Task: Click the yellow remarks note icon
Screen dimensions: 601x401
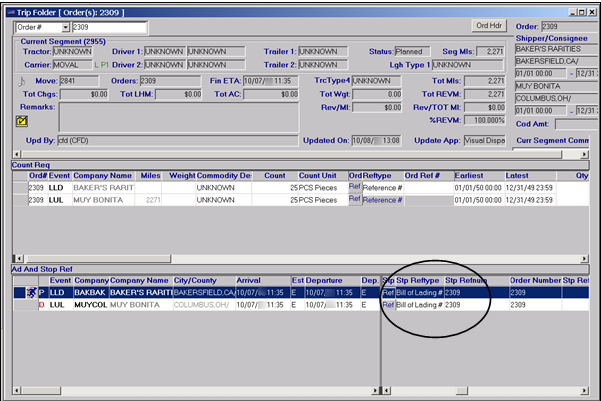Action: [x=22, y=121]
